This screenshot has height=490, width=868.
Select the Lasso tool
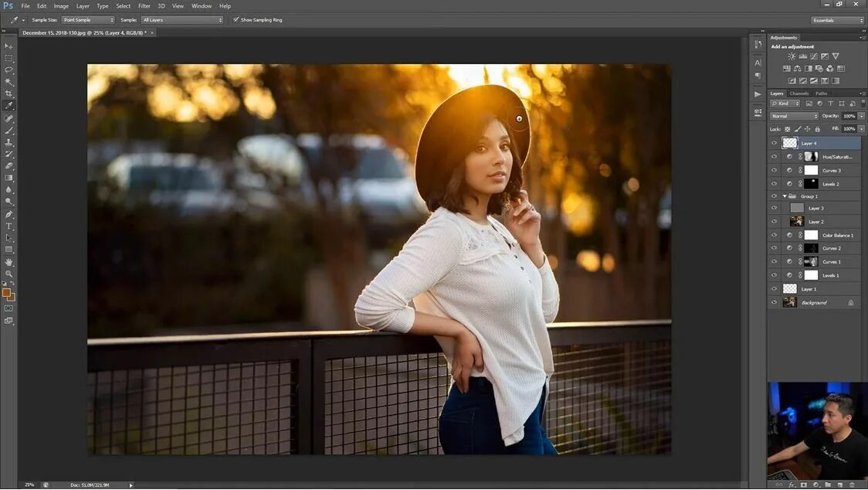[x=8, y=70]
